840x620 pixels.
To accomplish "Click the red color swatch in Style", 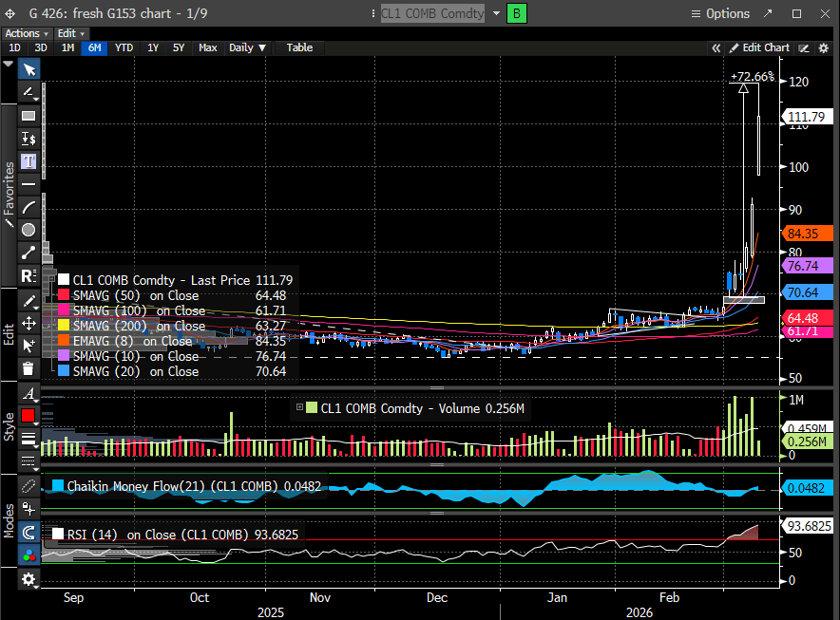I will click(29, 415).
